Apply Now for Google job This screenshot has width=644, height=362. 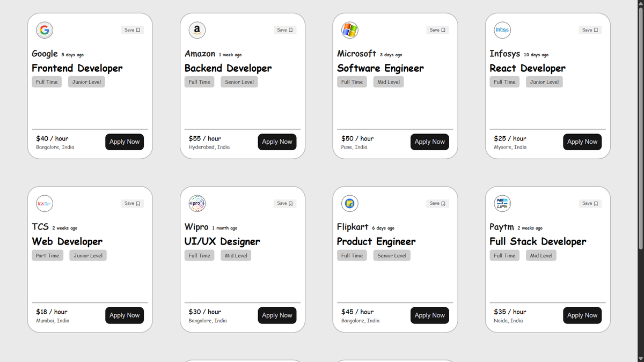point(125,142)
